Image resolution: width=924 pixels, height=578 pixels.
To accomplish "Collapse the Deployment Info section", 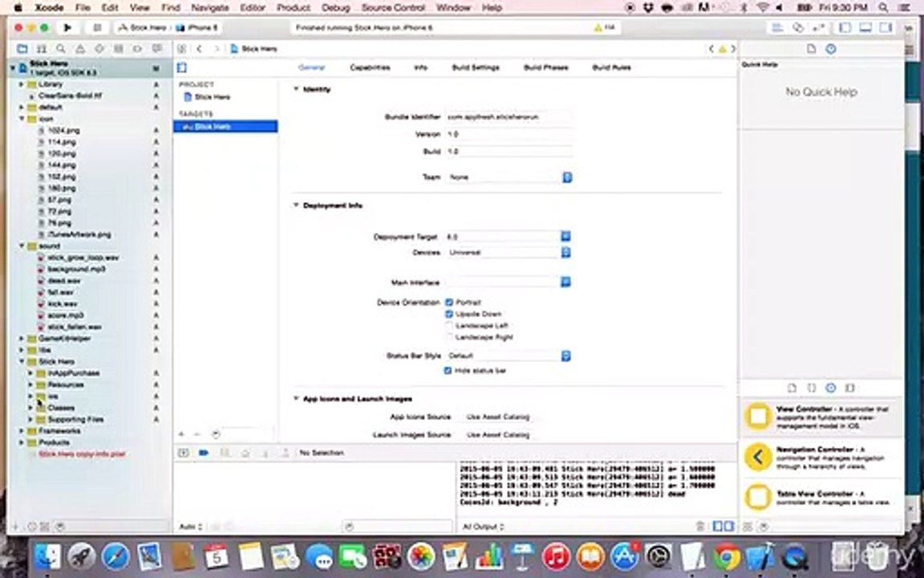I will (x=296, y=206).
